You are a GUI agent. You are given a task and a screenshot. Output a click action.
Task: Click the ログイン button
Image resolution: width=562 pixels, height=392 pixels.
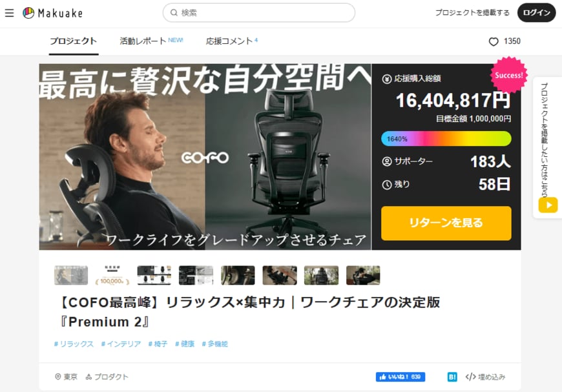pos(537,12)
